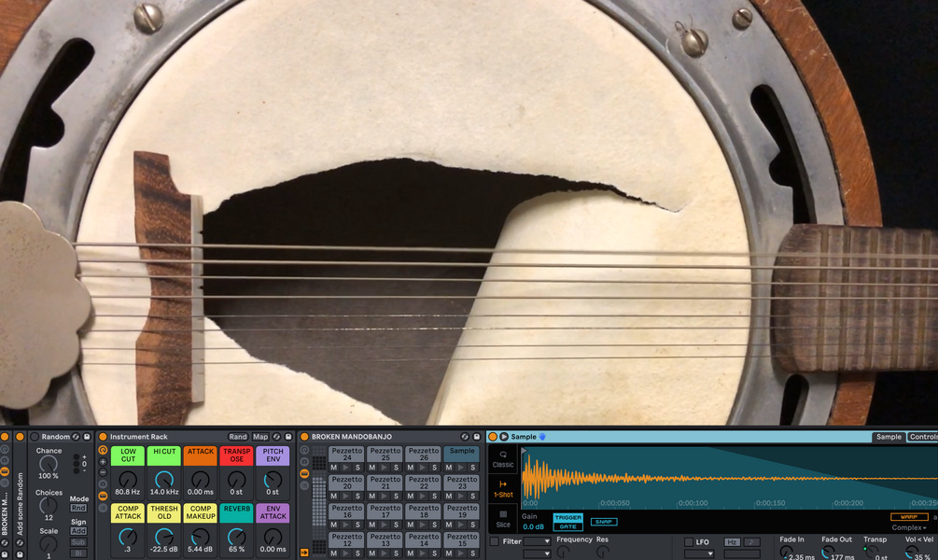938x560 pixels.
Task: Set Random mode to Rnd
Action: pyautogui.click(x=78, y=508)
